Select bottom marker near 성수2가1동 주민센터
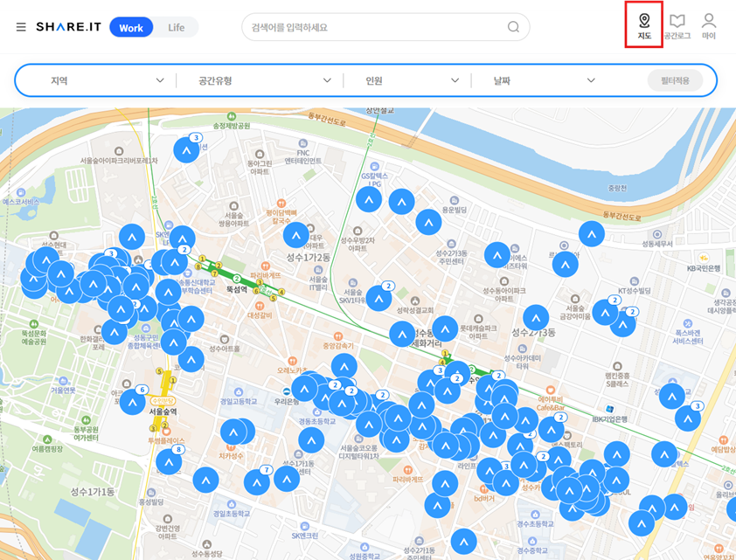The width and height of the screenshot is (736, 560). pos(464,542)
